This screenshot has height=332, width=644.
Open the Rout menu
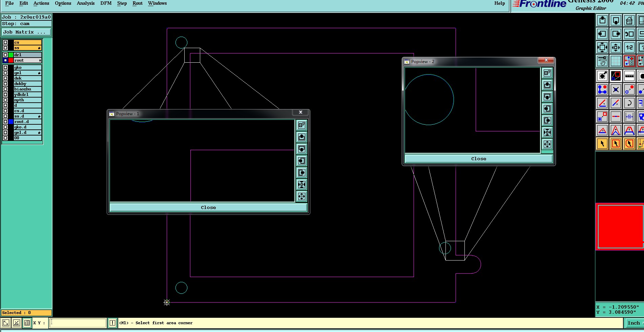point(138,3)
